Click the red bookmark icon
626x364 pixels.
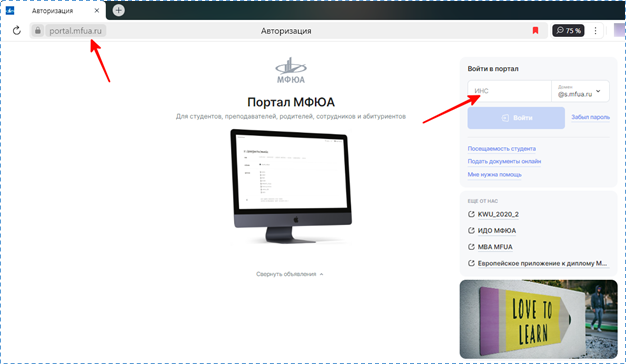point(535,30)
